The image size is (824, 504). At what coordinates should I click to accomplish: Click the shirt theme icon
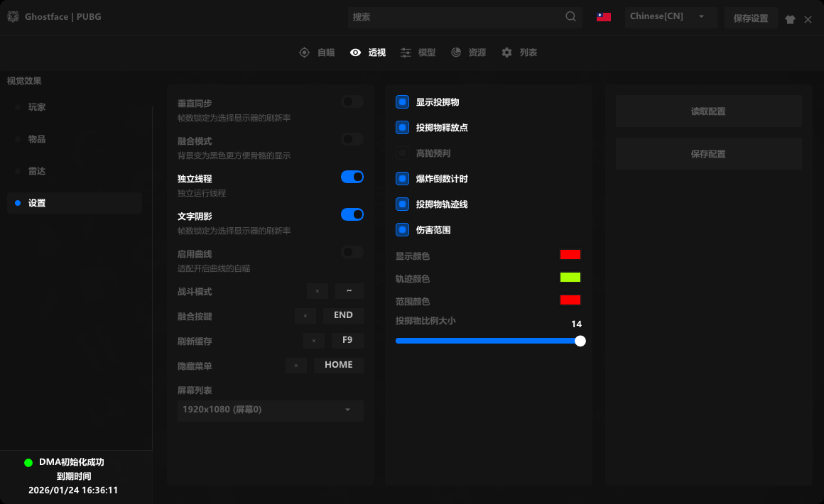(790, 20)
